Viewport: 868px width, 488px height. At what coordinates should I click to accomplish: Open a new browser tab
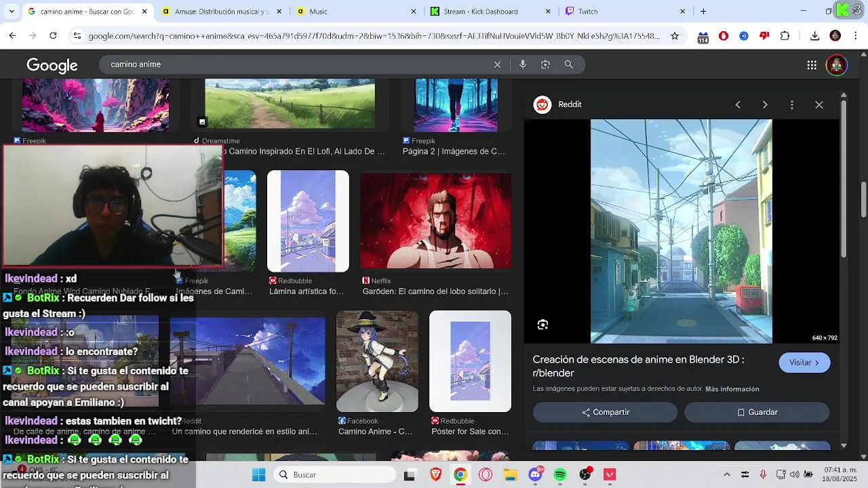click(703, 12)
